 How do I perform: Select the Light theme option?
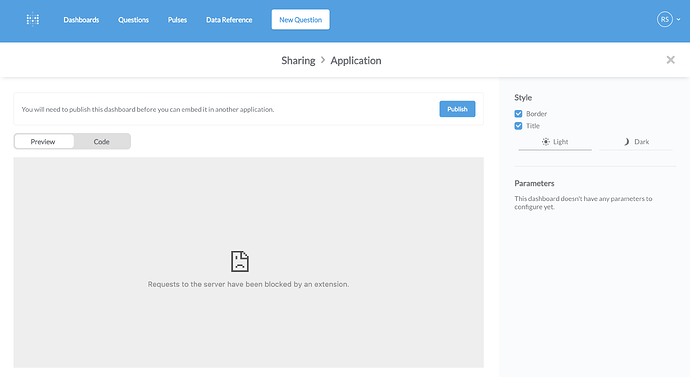tap(555, 142)
